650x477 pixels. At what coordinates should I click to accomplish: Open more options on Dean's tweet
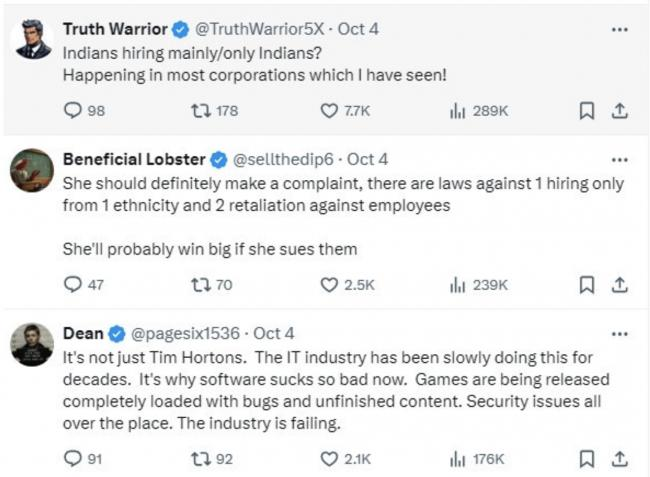(x=620, y=333)
